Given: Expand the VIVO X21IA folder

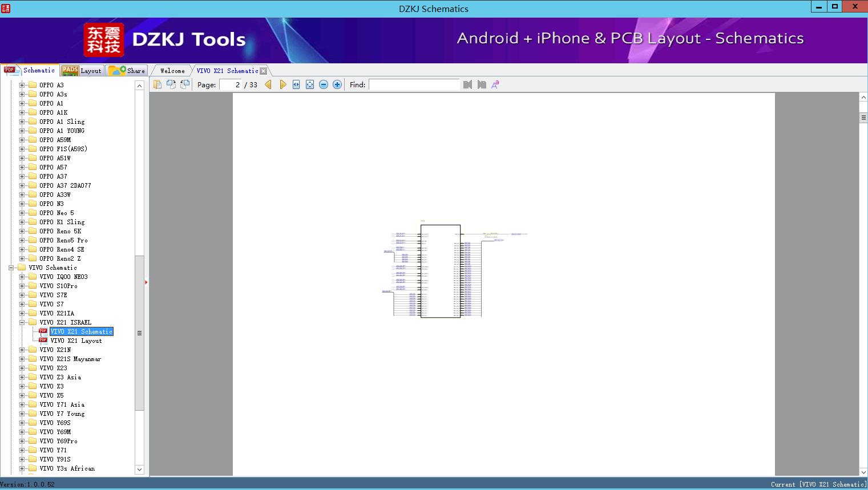Looking at the screenshot, I should 22,313.
